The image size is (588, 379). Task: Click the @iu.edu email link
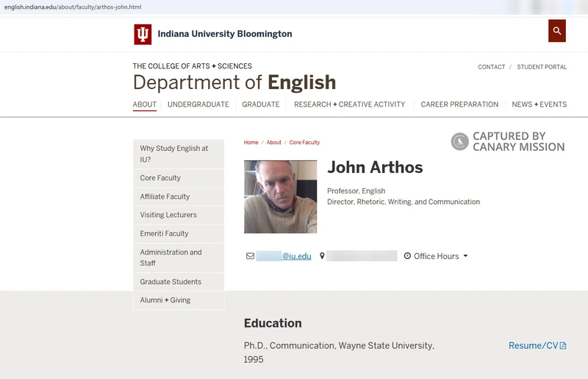pos(284,256)
